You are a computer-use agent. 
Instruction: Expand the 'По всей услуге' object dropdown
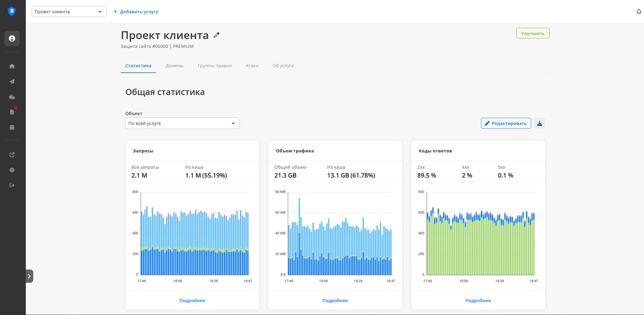pyautogui.click(x=182, y=123)
